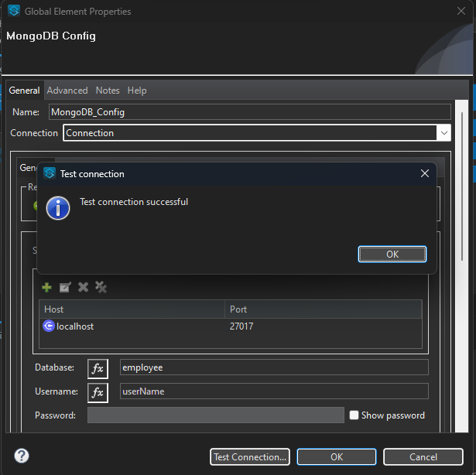476x475 pixels.
Task: Open the Notes tab
Action: (x=108, y=91)
